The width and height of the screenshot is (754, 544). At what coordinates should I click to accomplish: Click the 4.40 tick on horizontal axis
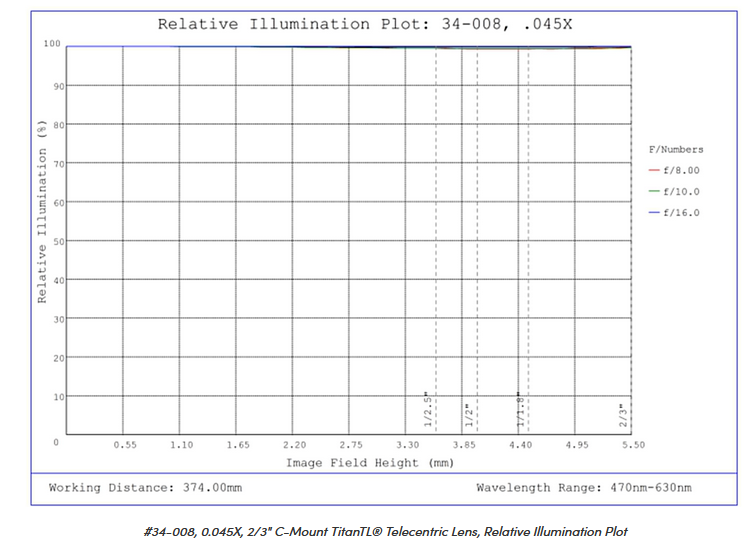click(x=520, y=445)
